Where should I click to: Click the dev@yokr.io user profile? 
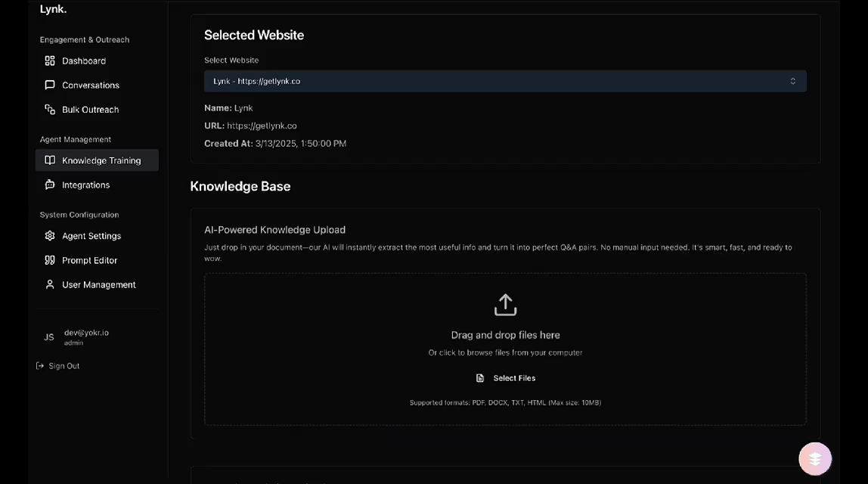[x=85, y=337]
